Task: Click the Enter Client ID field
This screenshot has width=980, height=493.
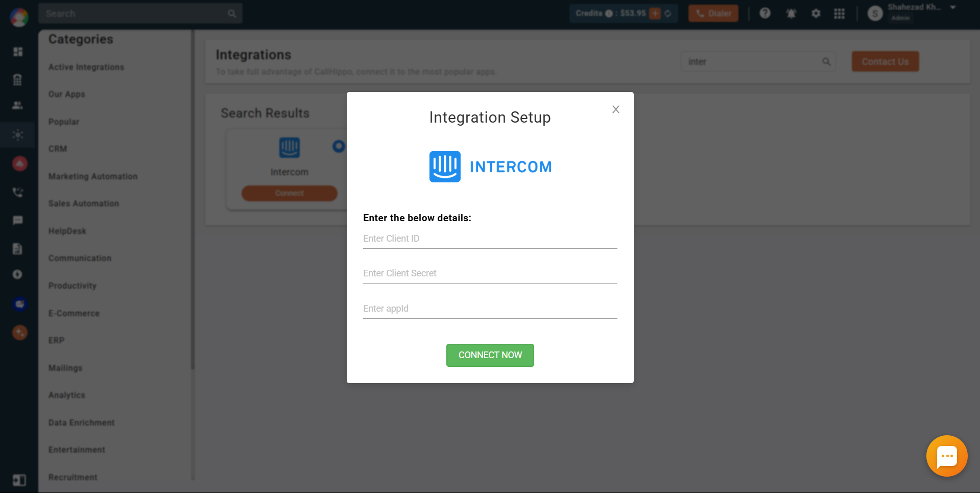Action: point(490,239)
